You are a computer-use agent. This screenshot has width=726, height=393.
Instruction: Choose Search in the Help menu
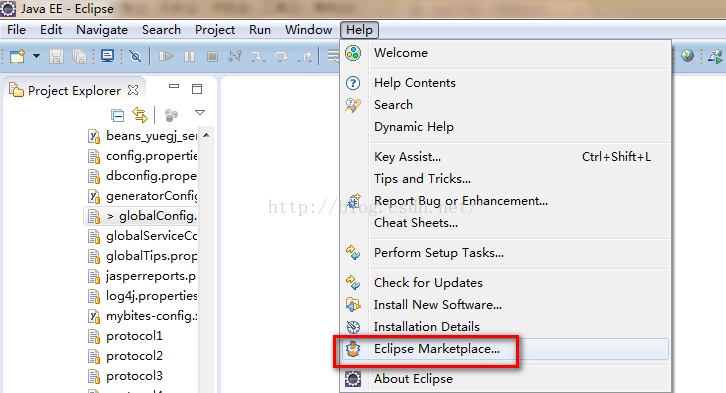coord(506,105)
